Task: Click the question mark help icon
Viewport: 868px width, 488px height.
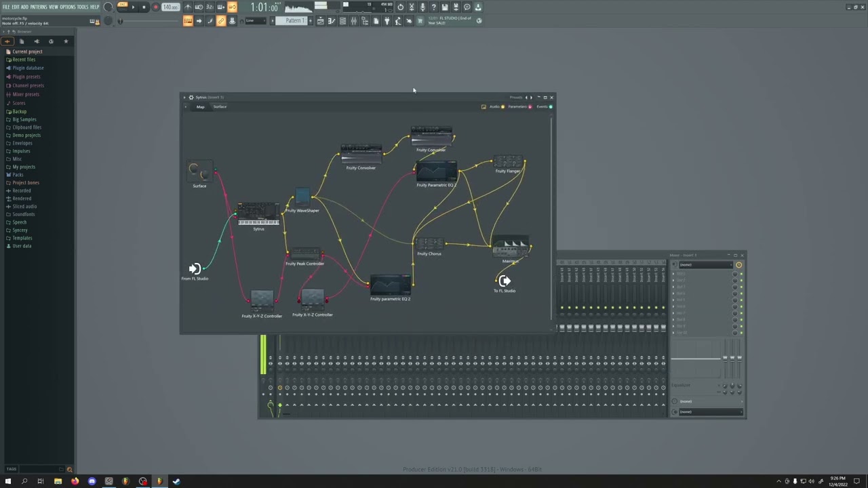Action: pyautogui.click(x=433, y=7)
